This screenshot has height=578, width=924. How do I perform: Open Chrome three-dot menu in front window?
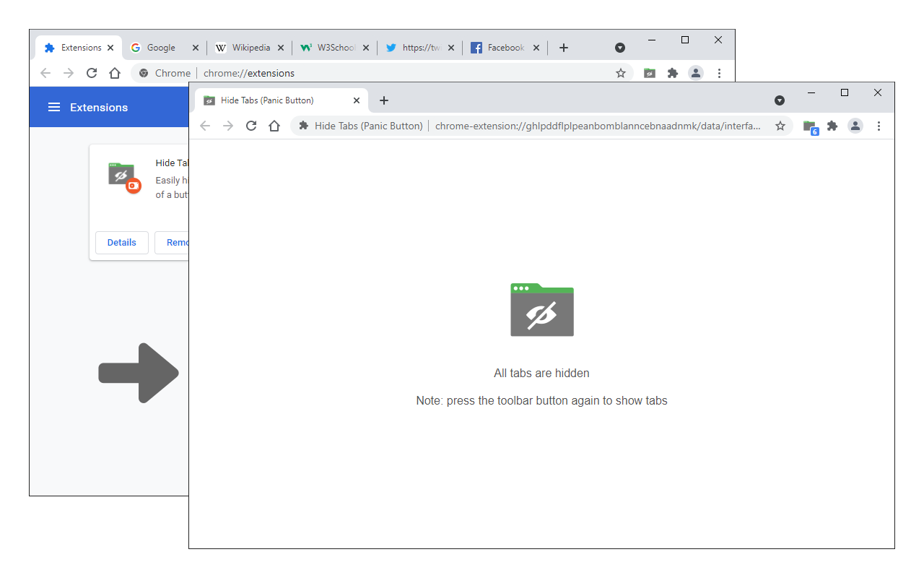click(x=879, y=126)
